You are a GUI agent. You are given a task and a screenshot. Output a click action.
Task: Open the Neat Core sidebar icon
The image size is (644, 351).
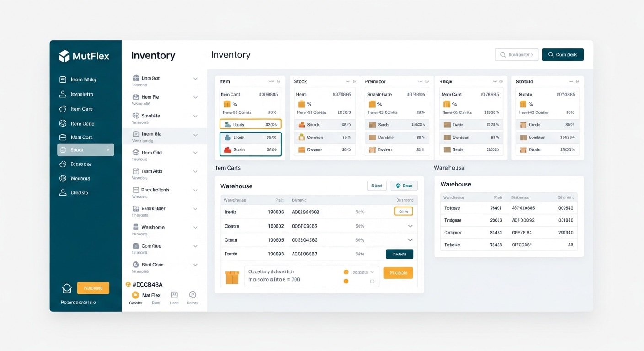[63, 137]
